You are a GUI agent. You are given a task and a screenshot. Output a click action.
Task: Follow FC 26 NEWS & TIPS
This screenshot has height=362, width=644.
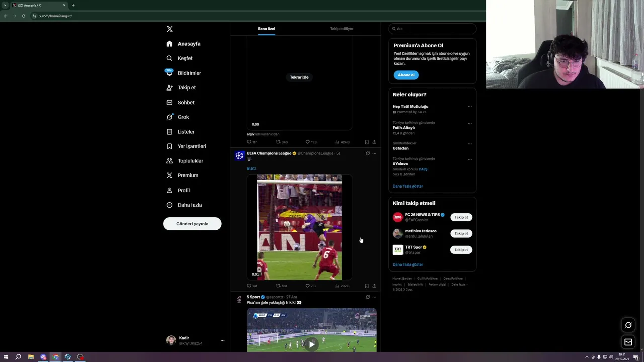coord(461,217)
